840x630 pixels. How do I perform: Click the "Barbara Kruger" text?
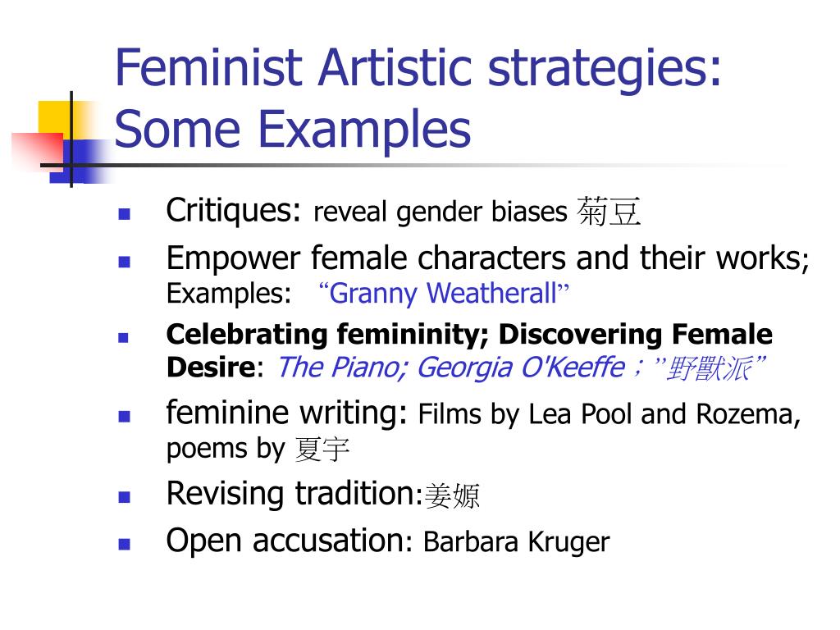(x=517, y=542)
